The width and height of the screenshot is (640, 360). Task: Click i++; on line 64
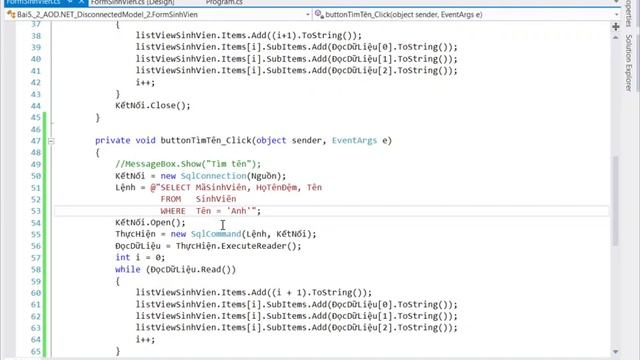click(145, 340)
